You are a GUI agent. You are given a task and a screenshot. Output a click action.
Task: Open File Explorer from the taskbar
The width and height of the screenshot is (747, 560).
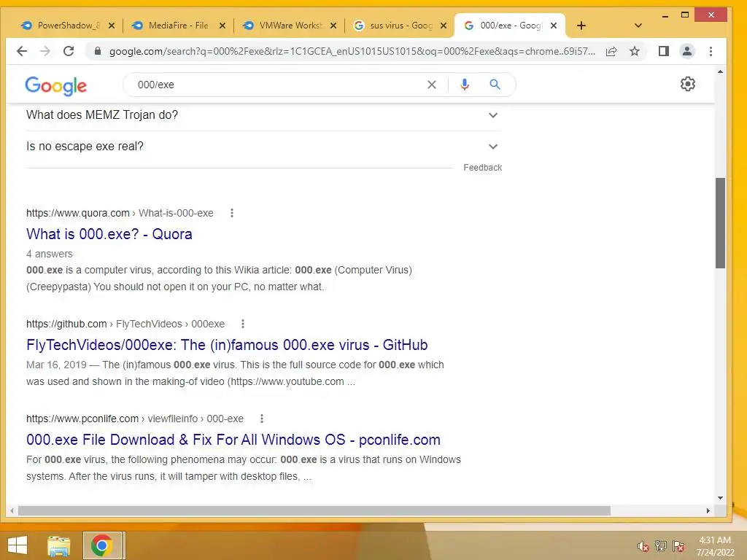(58, 545)
